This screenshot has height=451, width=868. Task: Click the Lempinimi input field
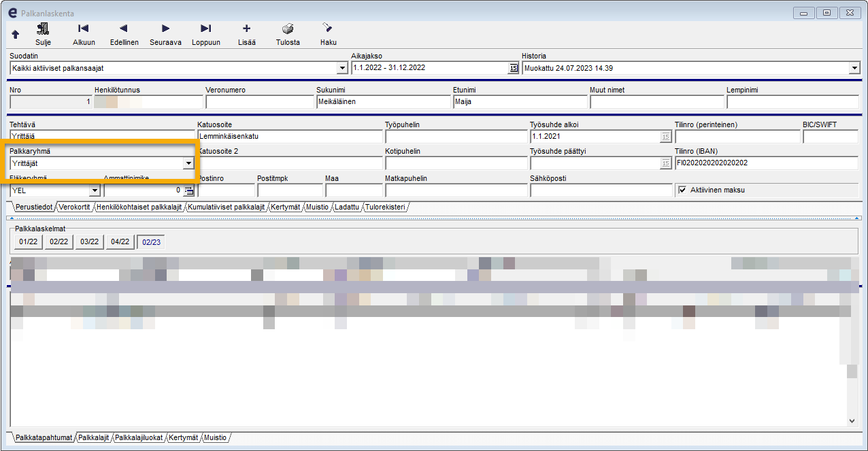point(792,102)
